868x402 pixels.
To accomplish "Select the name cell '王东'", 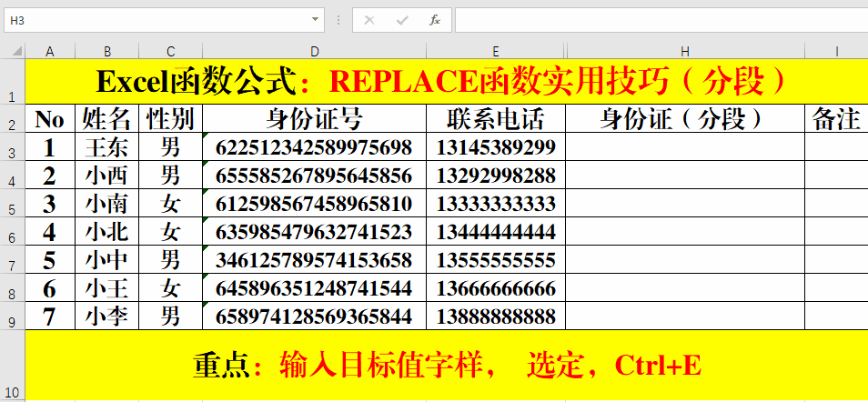I will tap(106, 146).
